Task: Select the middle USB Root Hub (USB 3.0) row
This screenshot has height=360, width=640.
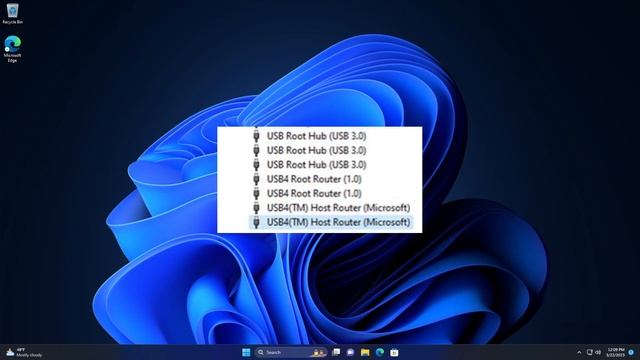Action: pos(309,150)
